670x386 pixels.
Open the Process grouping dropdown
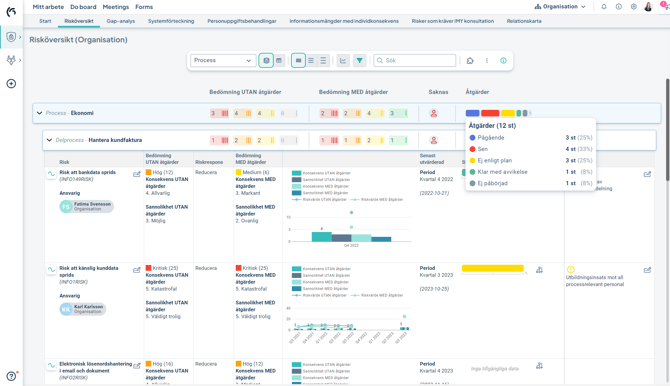tap(223, 61)
